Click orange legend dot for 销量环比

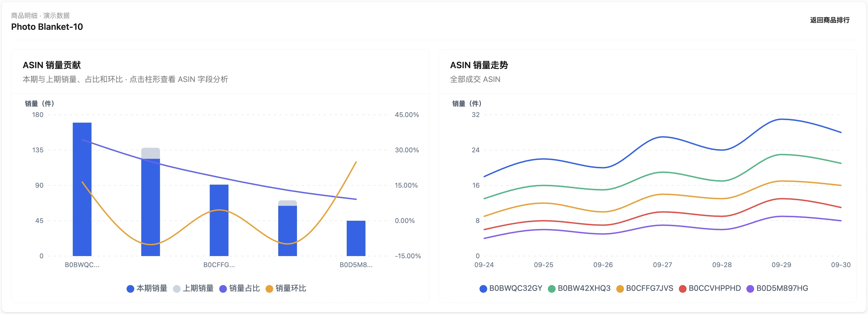(269, 289)
